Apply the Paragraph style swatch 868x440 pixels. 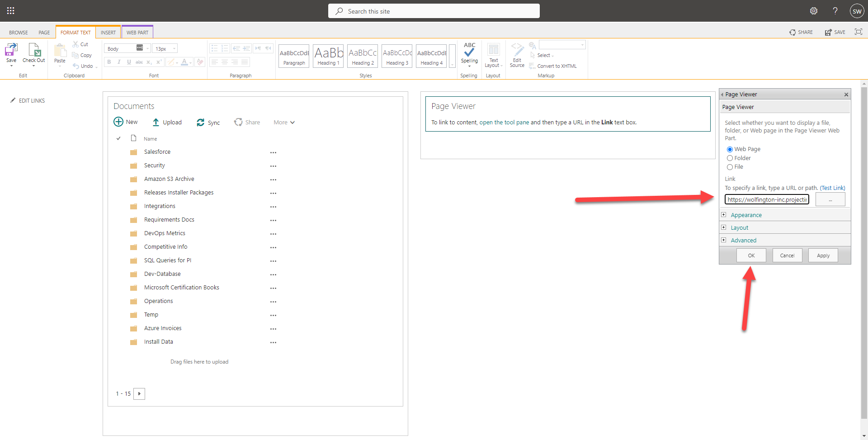pyautogui.click(x=294, y=56)
